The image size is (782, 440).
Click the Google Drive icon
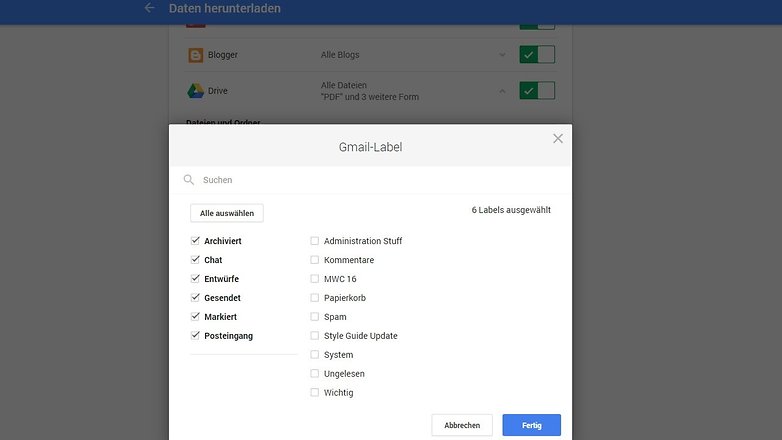196,91
